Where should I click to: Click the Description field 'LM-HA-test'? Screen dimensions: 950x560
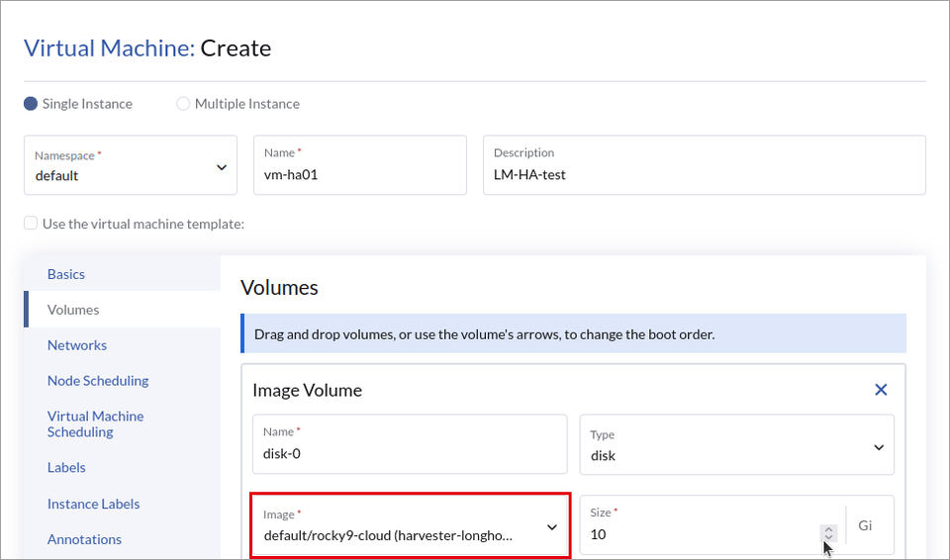704,165
